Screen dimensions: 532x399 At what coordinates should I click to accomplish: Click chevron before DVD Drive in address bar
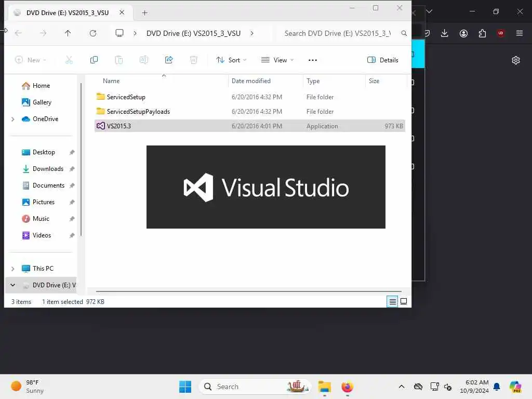pyautogui.click(x=135, y=33)
